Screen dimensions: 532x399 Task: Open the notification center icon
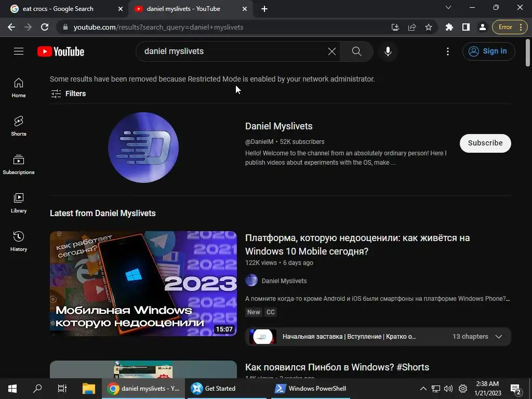[516, 389]
